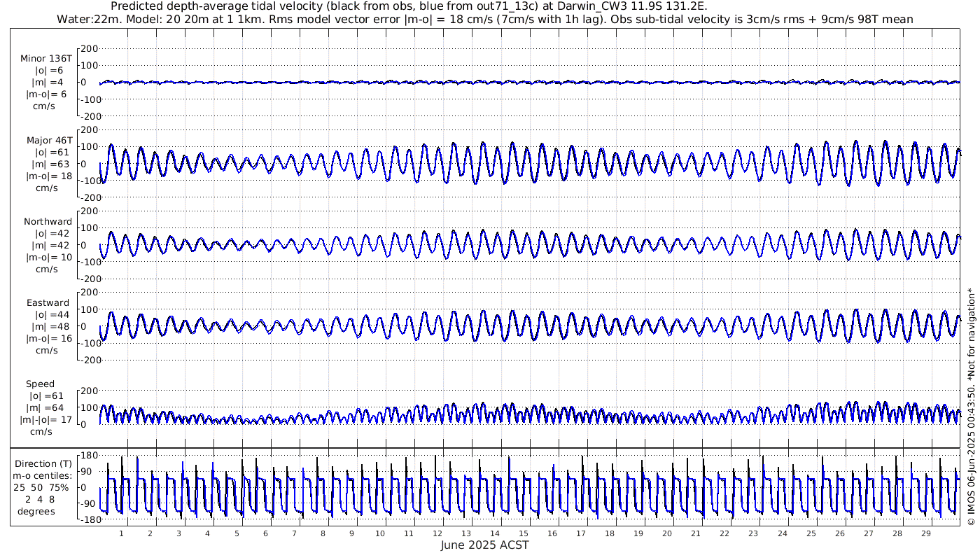Viewport: 980px width, 560px height.
Task: Click day "8" on the date axis
Action: coord(323,533)
